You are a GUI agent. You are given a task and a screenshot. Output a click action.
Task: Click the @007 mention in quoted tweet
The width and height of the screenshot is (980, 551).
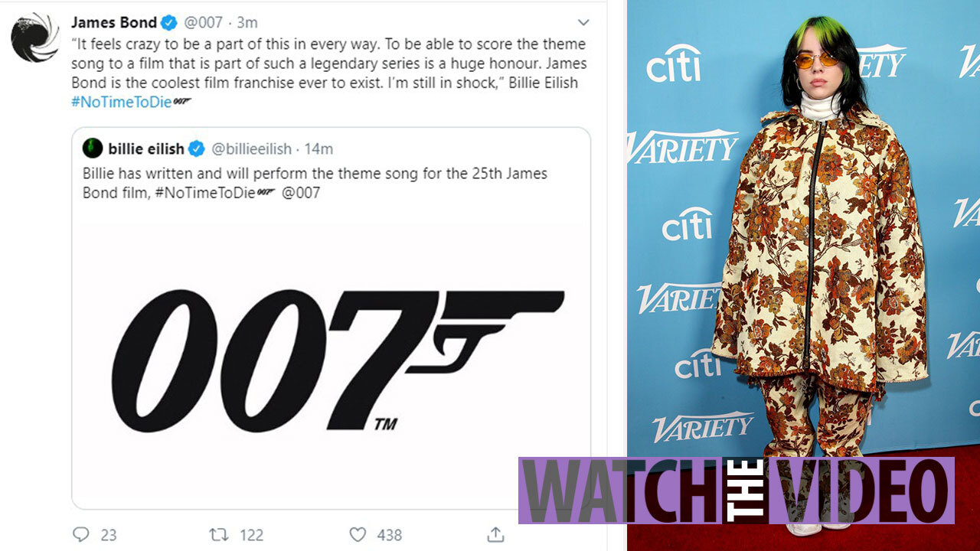pos(301,193)
